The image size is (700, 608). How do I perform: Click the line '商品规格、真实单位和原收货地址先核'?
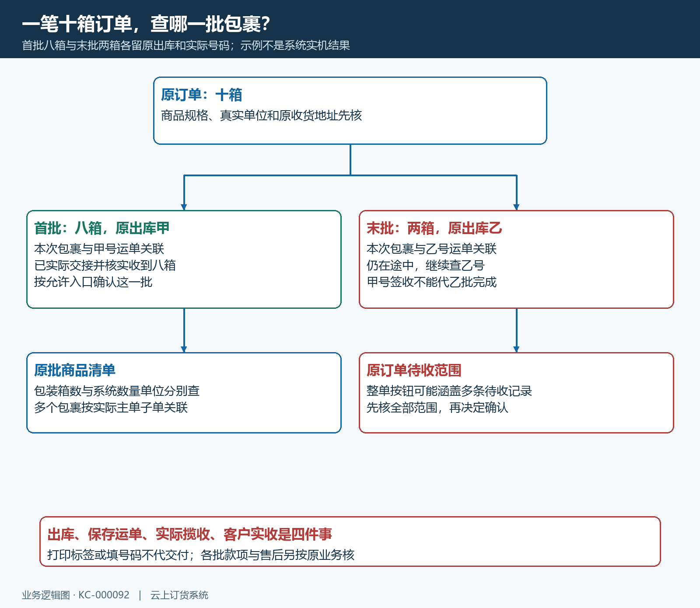(x=262, y=115)
